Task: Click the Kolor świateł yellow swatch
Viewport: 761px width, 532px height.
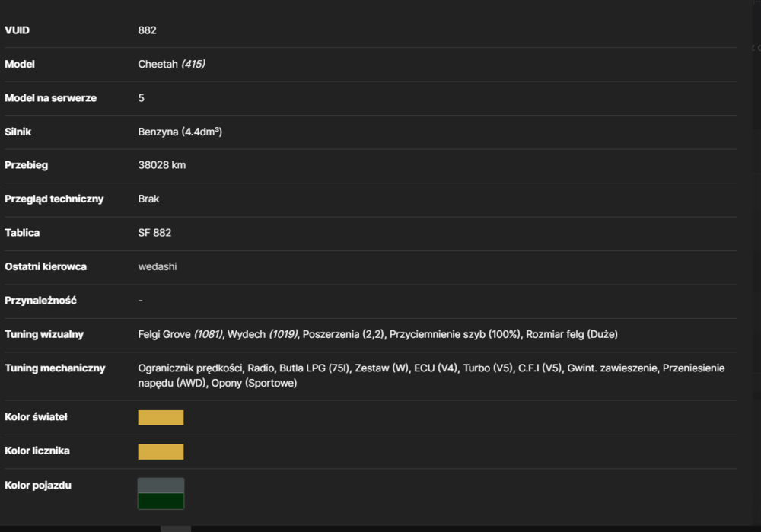Action: pyautogui.click(x=161, y=417)
